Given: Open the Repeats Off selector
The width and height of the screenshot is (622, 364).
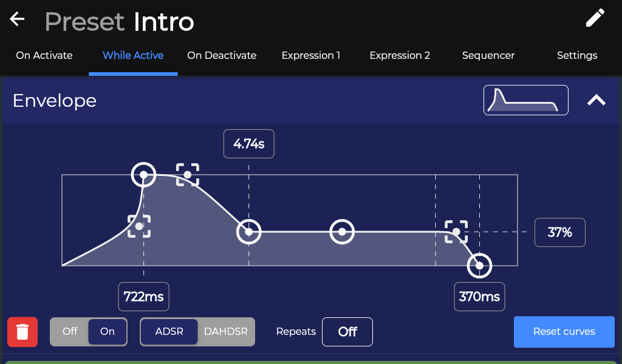Looking at the screenshot, I should (347, 331).
